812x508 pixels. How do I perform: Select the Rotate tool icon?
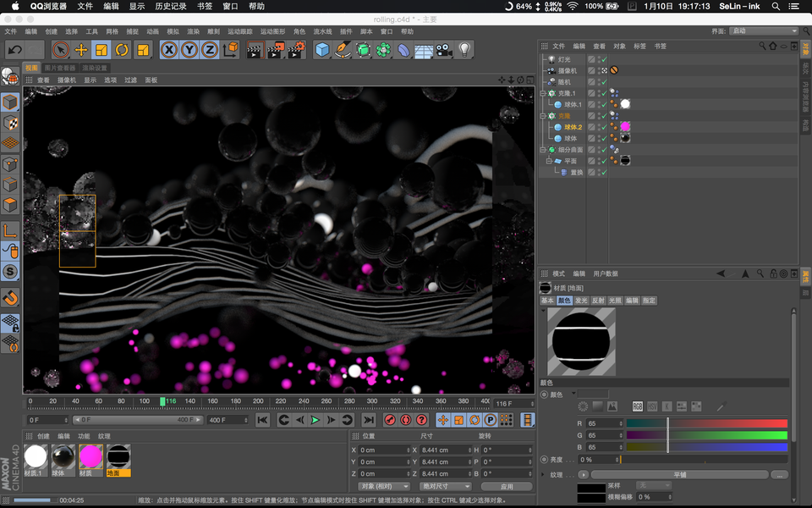click(122, 50)
